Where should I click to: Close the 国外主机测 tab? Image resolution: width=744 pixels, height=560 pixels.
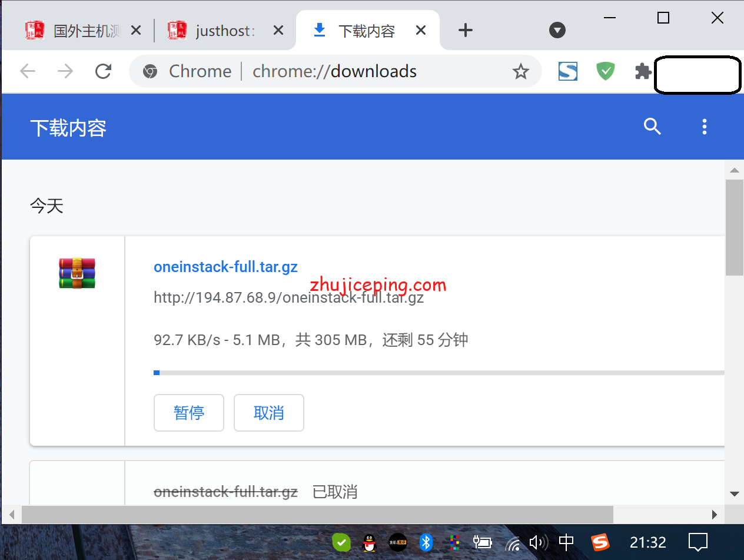pos(135,30)
